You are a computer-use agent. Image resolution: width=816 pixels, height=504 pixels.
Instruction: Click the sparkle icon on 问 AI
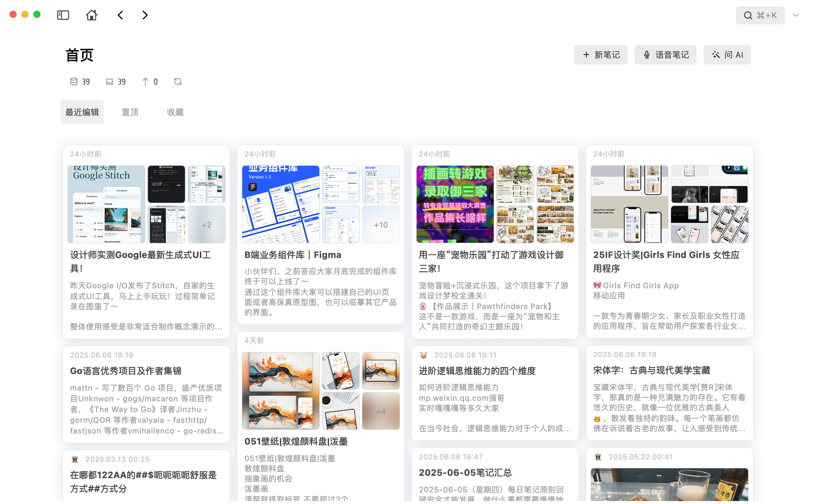(716, 54)
